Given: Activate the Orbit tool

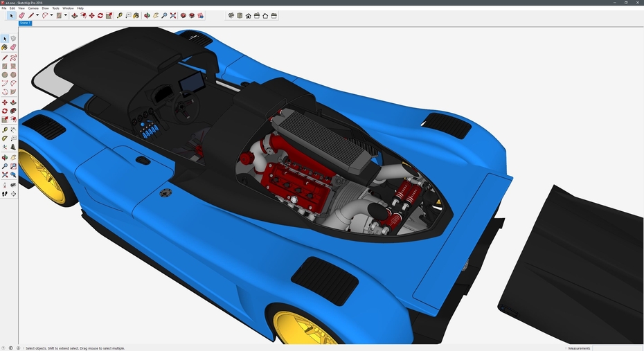Looking at the screenshot, I should pos(147,15).
